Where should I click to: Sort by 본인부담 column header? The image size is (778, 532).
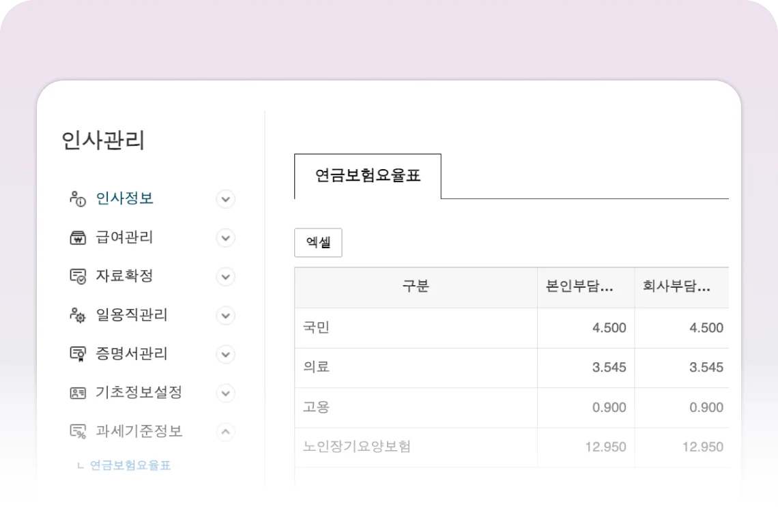click(579, 287)
